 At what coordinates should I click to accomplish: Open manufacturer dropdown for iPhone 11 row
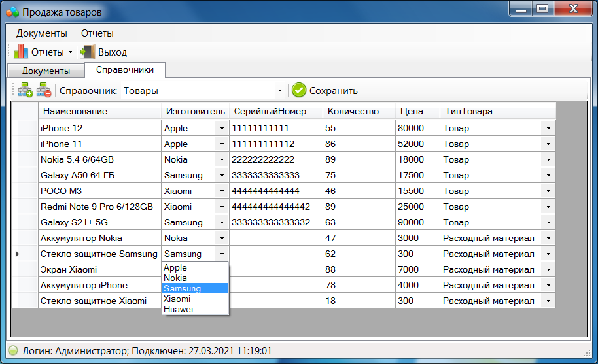pyautogui.click(x=222, y=144)
